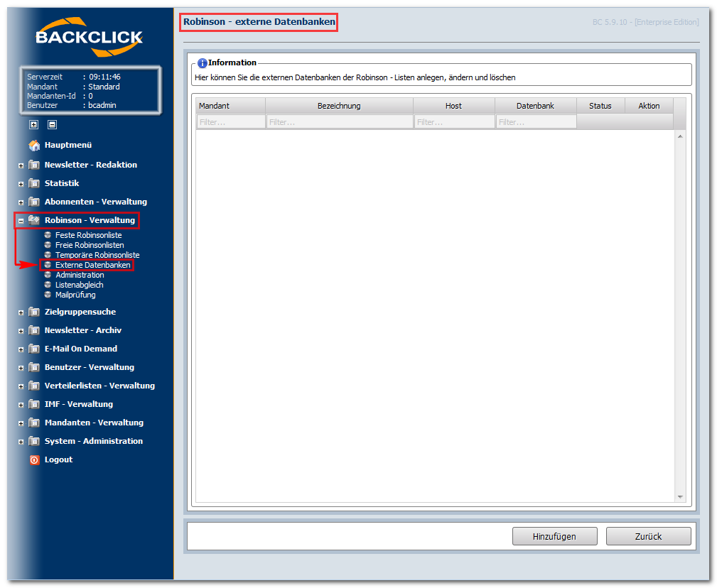
Task: Open the Listenabgleich menu entry
Action: tap(79, 285)
